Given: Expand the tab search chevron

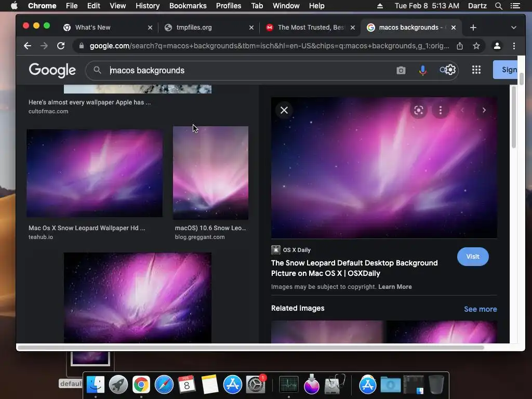Looking at the screenshot, I should point(514,28).
